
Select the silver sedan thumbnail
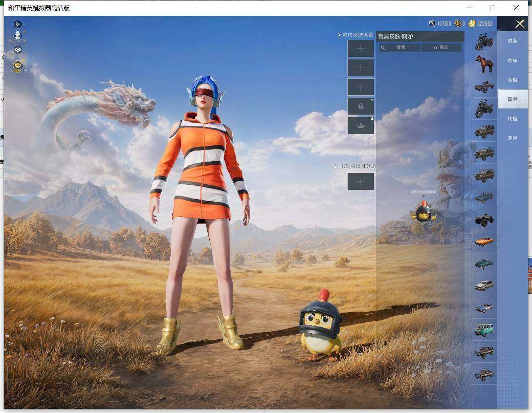point(484,286)
